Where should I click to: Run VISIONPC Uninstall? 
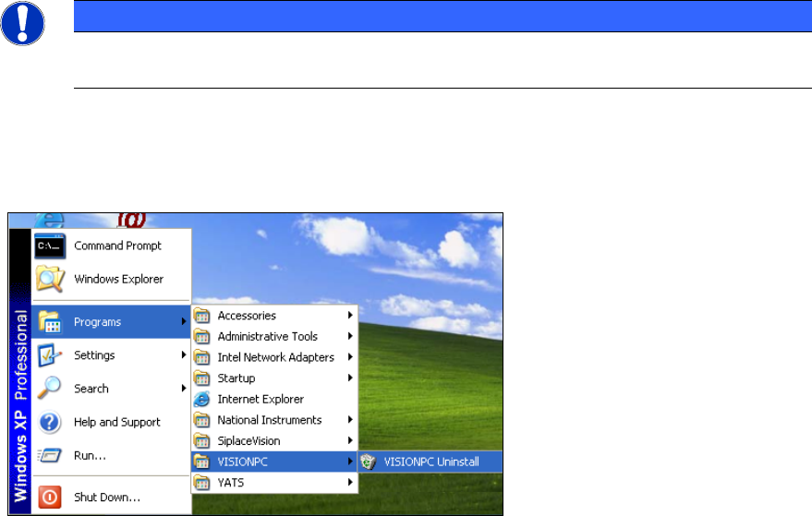point(430,462)
